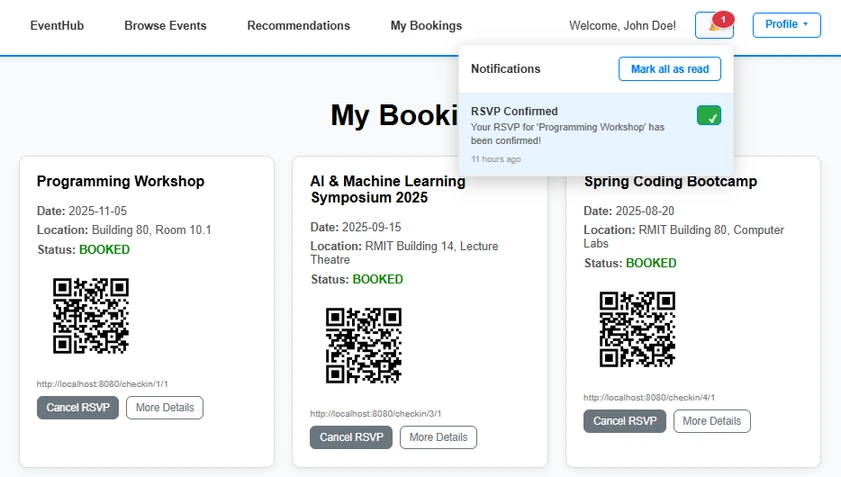Click the checkin/1/1 URL text
841x477 pixels.
click(x=102, y=384)
